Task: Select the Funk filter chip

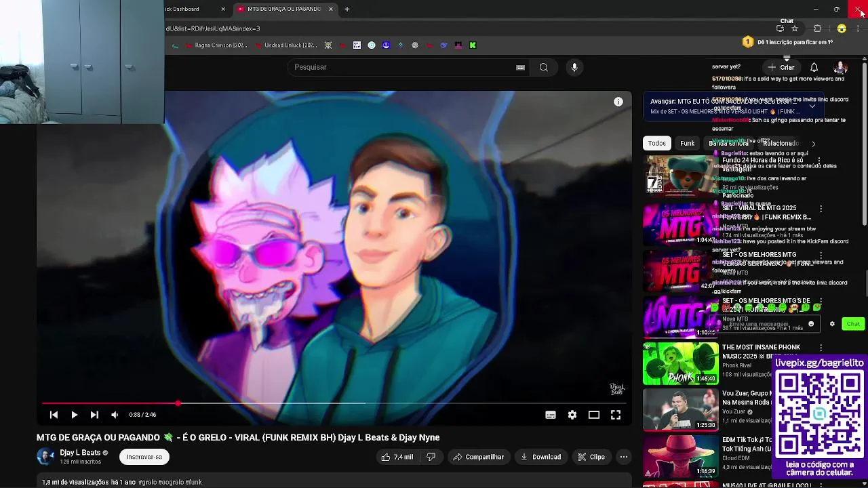Action: click(688, 143)
